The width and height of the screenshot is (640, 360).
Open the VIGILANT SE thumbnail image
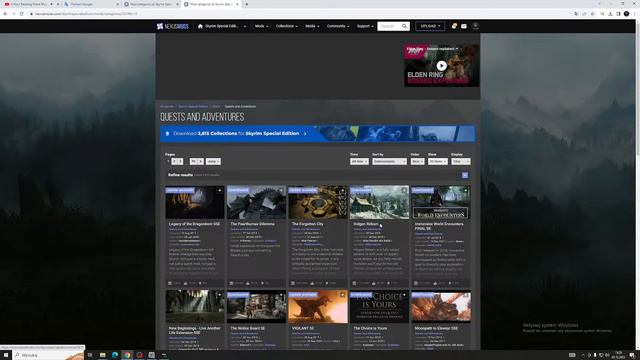click(x=318, y=307)
